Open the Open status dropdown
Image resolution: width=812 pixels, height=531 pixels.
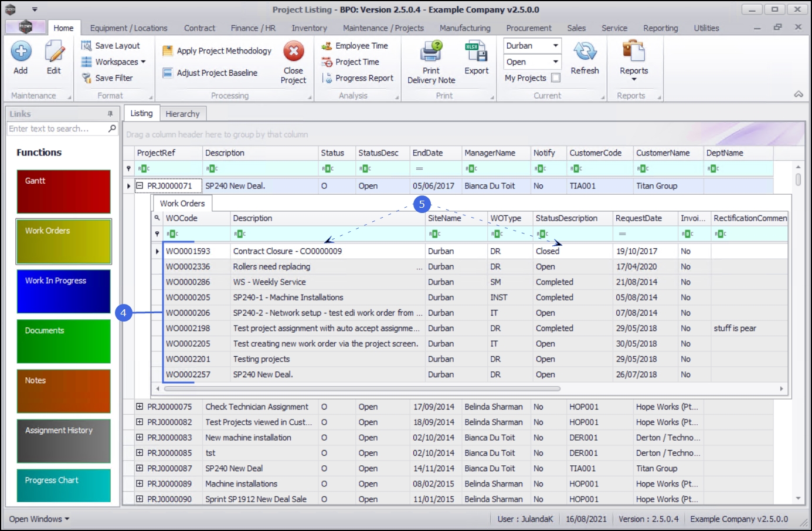click(x=555, y=62)
